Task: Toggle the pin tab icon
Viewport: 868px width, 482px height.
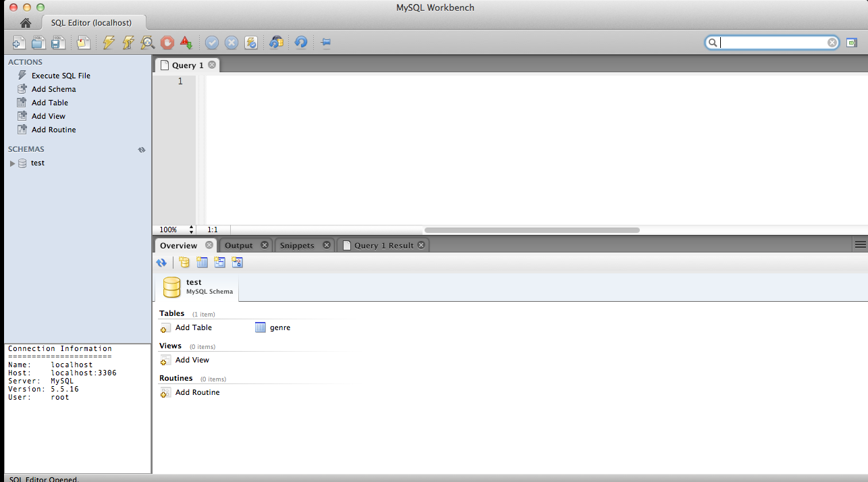Action: pyautogui.click(x=325, y=43)
